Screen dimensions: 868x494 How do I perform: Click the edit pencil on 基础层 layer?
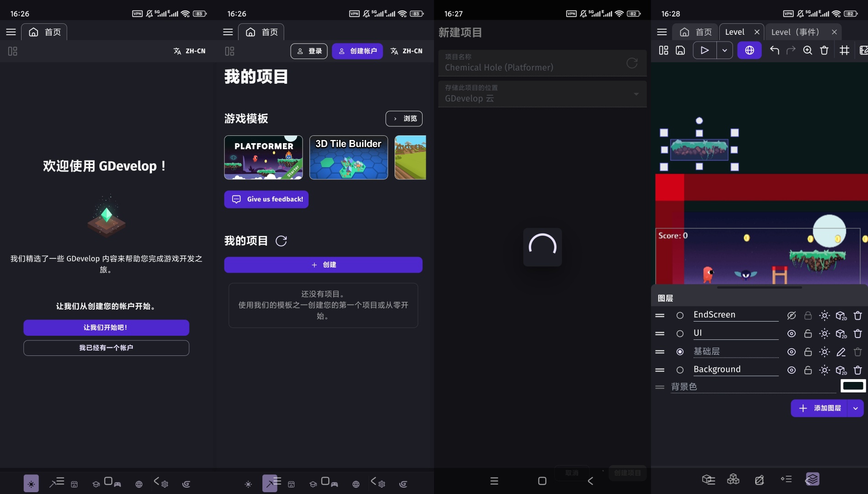(x=841, y=352)
